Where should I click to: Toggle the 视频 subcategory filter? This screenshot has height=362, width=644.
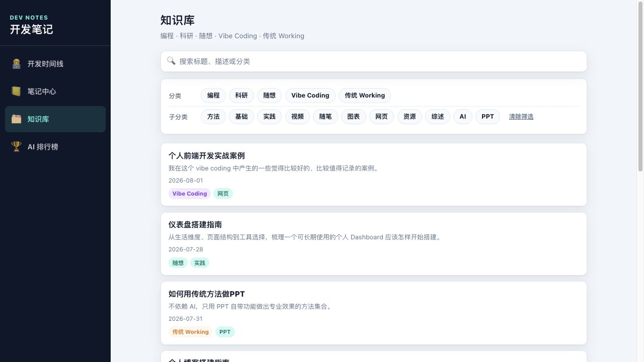tap(297, 117)
